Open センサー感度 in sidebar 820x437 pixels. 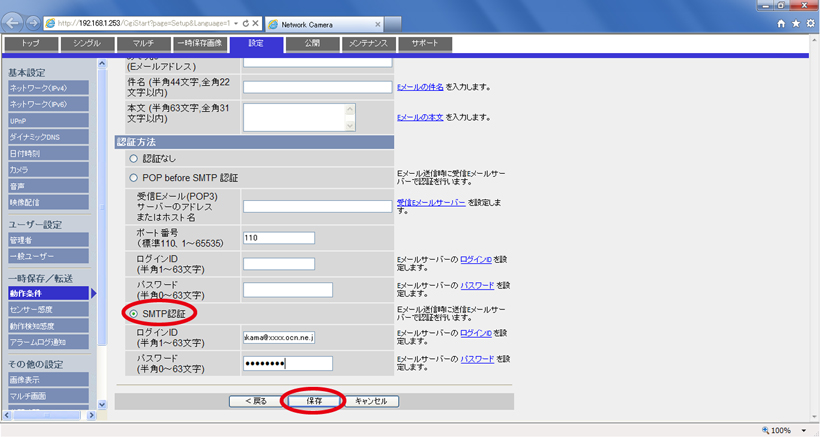pyautogui.click(x=48, y=309)
